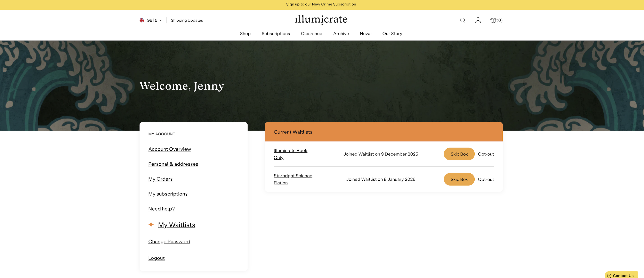Screen dimensions: 644x278
Task: Open Shipping Updates link
Action: 187,20
